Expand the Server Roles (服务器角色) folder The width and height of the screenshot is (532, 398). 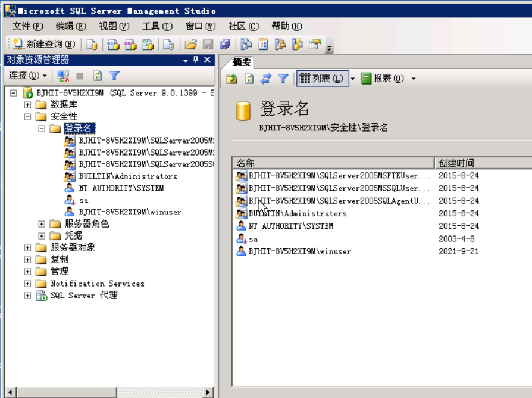pyautogui.click(x=42, y=224)
